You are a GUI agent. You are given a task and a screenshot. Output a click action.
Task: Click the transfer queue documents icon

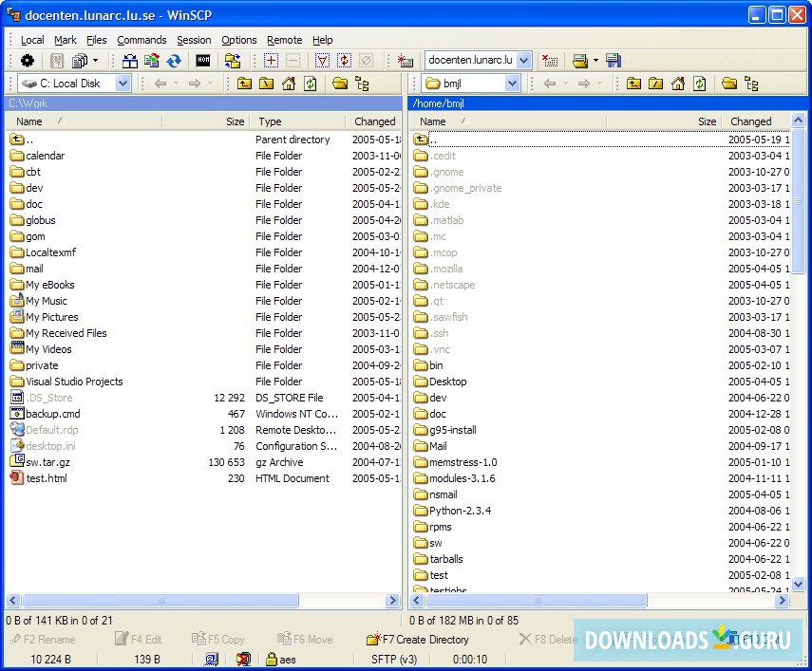click(x=80, y=61)
